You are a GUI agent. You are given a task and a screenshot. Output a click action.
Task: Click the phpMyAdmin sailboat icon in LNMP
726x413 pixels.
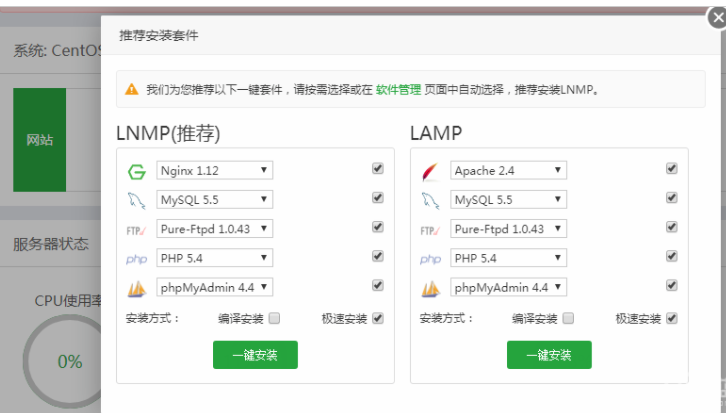[x=137, y=288]
